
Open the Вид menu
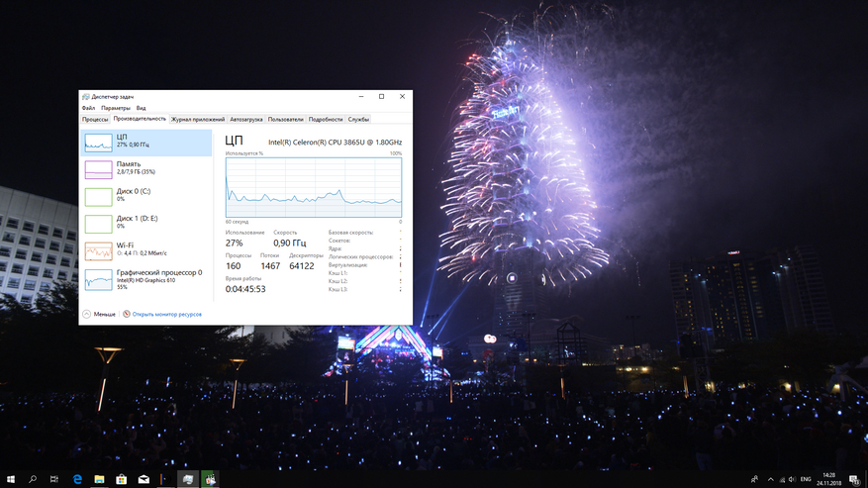pos(141,108)
